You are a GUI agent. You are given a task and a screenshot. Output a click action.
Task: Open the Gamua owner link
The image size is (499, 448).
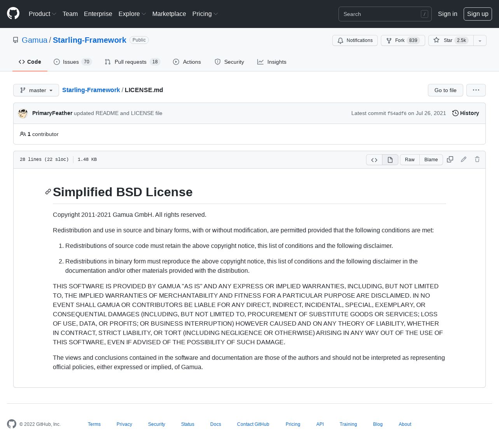35,40
